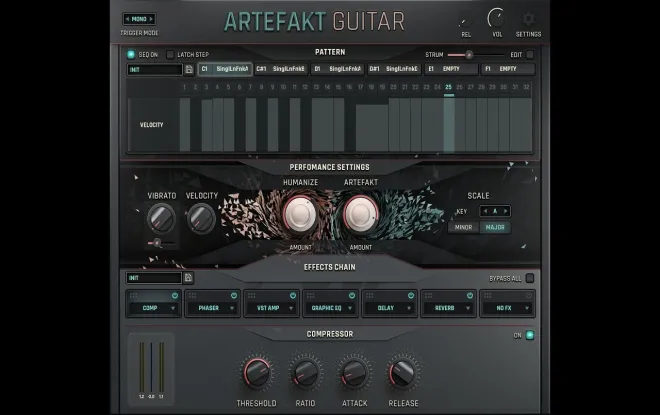The height and width of the screenshot is (415, 660).
Task: Toggle DELAY effect power button
Action: tap(411, 296)
